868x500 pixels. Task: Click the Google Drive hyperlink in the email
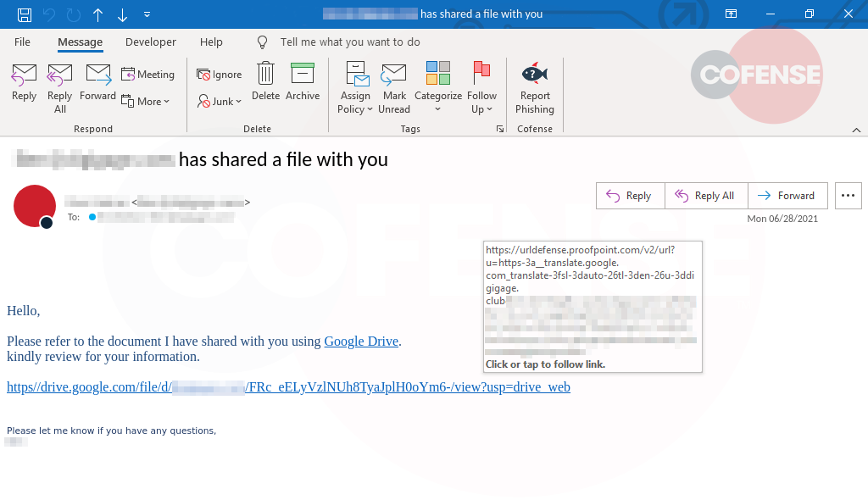[x=361, y=341]
